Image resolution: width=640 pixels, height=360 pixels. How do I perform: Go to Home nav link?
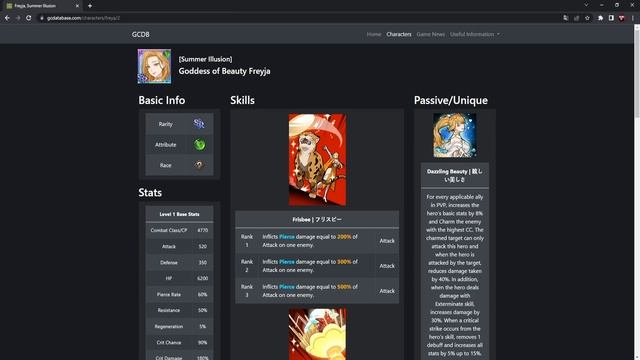coord(373,34)
